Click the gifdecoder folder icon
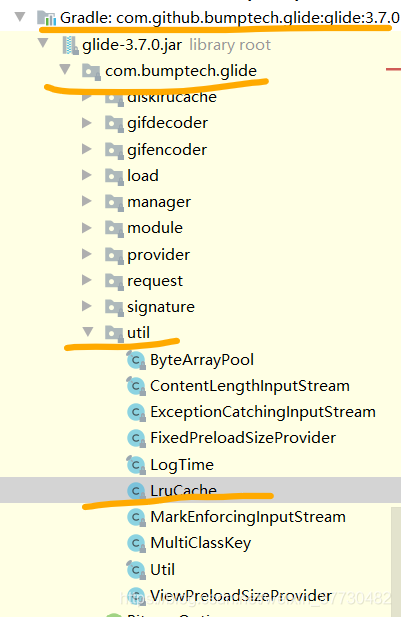 tap(114, 124)
